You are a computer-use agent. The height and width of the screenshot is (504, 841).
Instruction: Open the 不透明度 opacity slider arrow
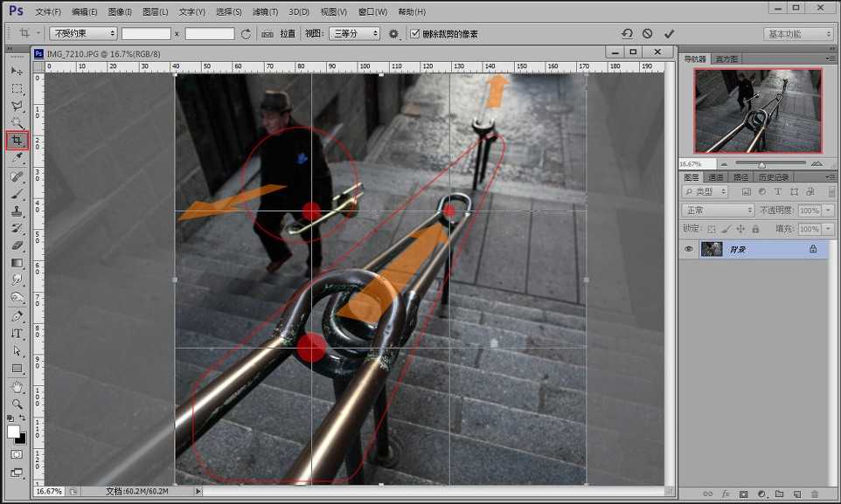tap(829, 211)
